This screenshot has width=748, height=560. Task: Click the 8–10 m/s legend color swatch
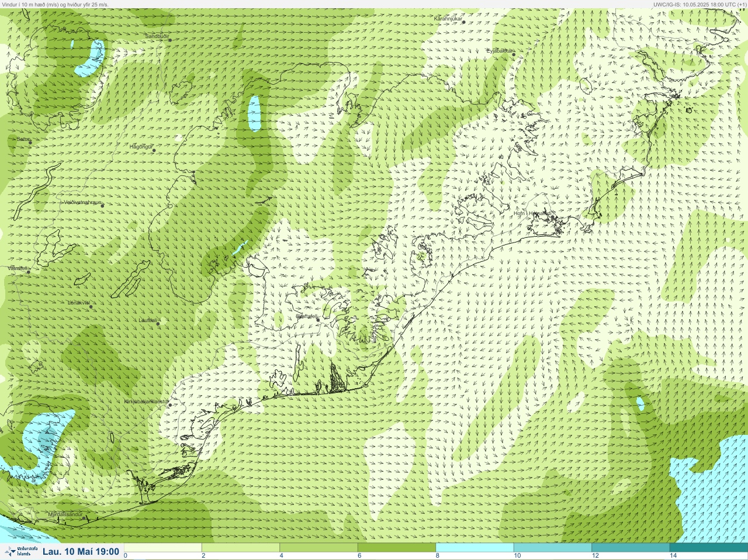tap(475, 548)
